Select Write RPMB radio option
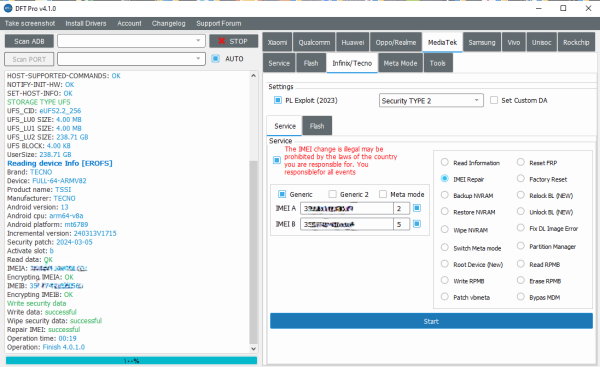Viewport: 600px width, 367px height. coord(444,281)
